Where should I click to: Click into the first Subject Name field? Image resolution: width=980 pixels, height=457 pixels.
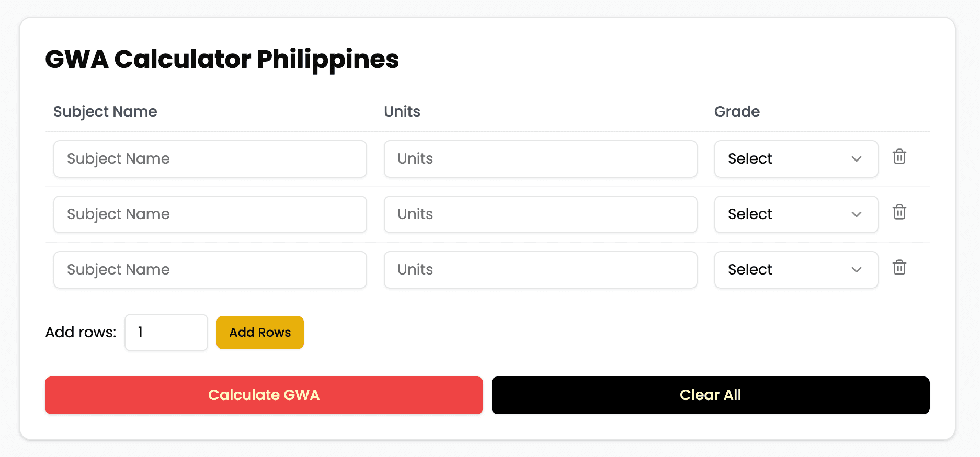click(210, 159)
